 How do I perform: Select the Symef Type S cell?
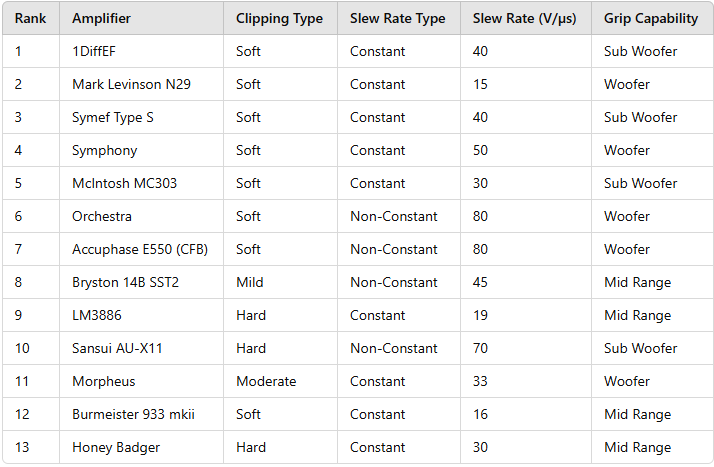click(141, 117)
